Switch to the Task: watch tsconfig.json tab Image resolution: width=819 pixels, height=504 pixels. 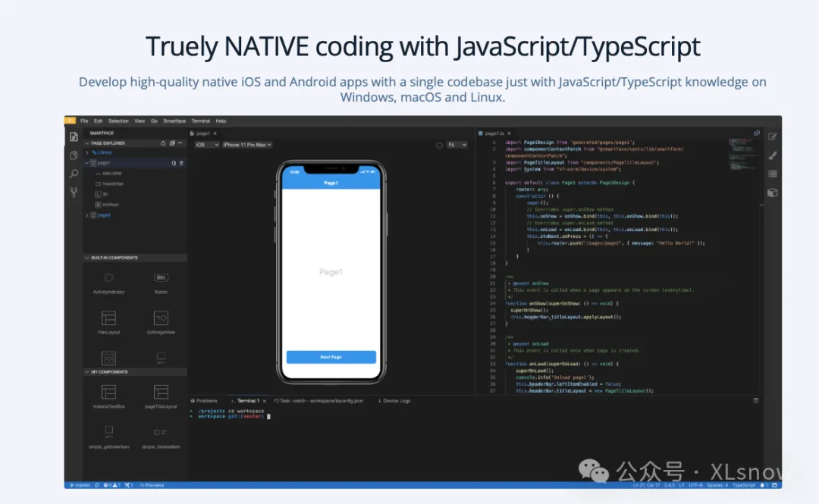[318, 401]
